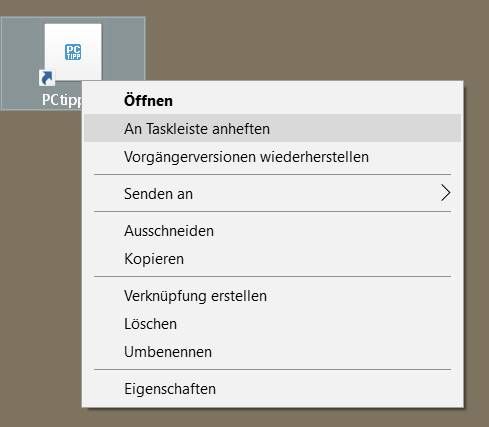
Task: Select the white PCtipp shortcut thumbnail
Action: 73,52
